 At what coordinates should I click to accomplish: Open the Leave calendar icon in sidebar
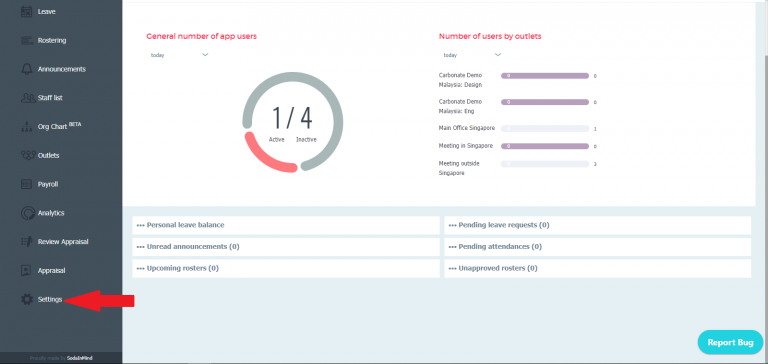click(26, 11)
